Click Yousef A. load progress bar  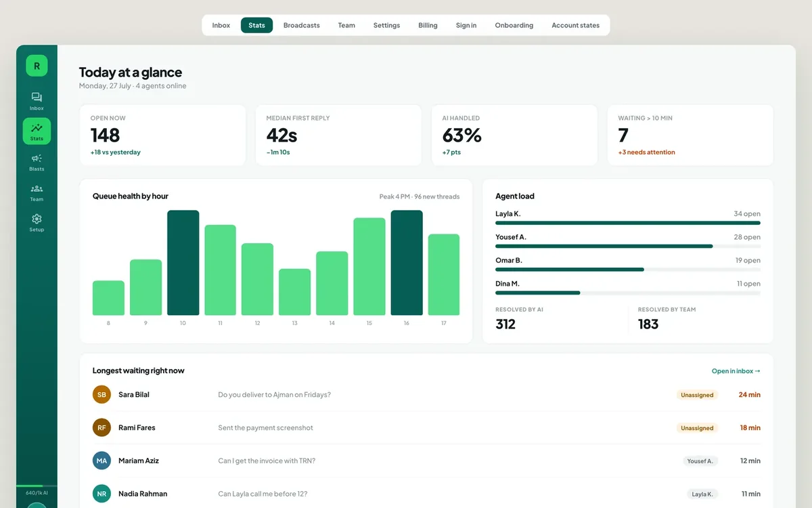(x=628, y=246)
